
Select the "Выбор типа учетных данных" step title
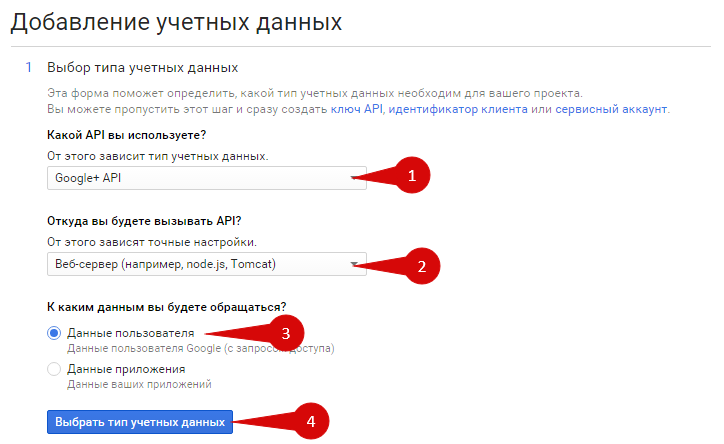pos(142,68)
